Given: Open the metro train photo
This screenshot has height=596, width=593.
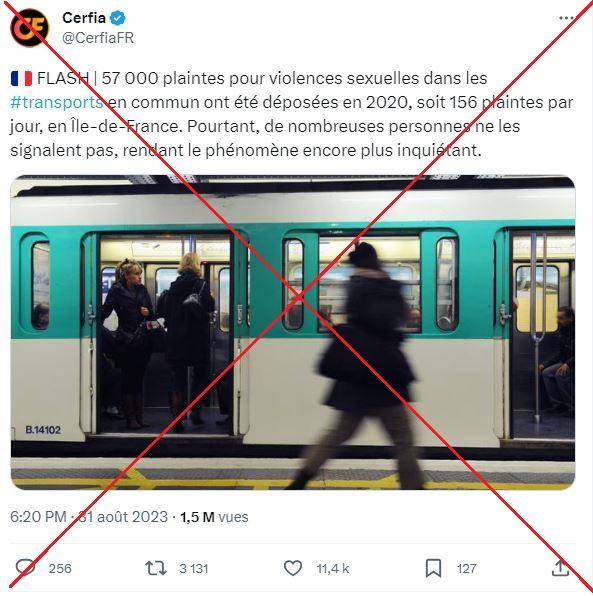Looking at the screenshot, I should point(293,333).
